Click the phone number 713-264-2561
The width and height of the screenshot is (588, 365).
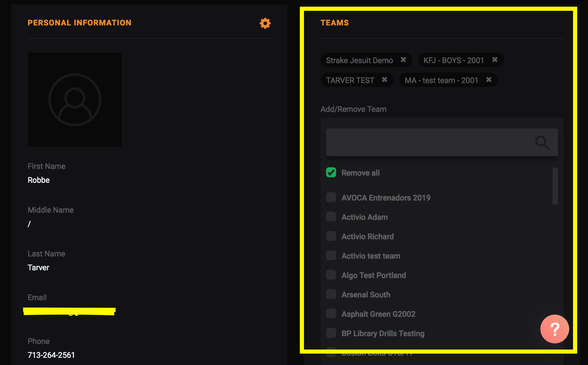click(51, 355)
